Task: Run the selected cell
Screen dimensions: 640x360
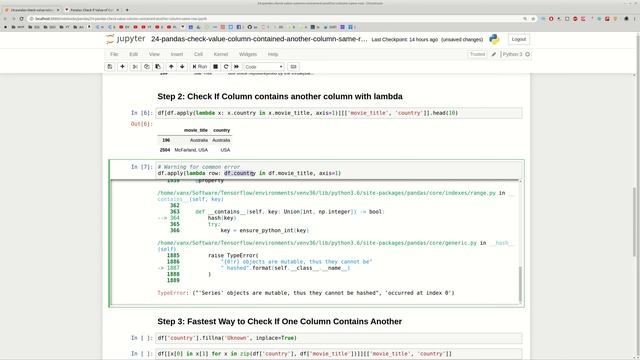Action: click(200, 67)
